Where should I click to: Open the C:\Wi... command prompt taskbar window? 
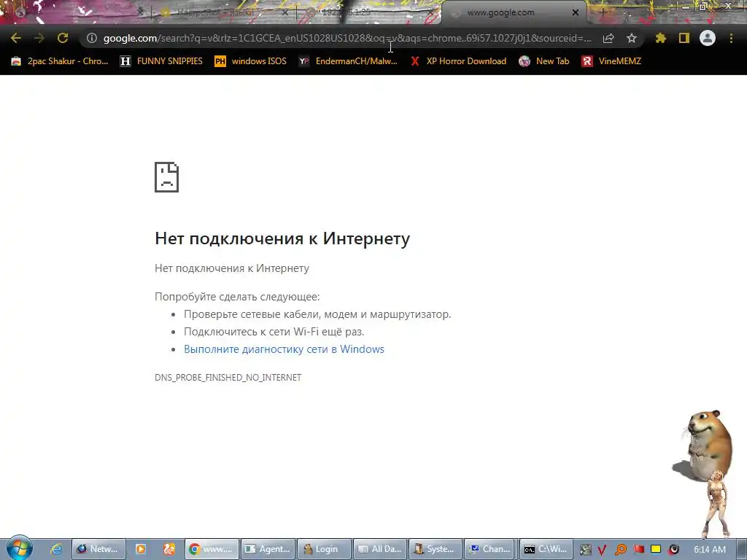[546, 549]
